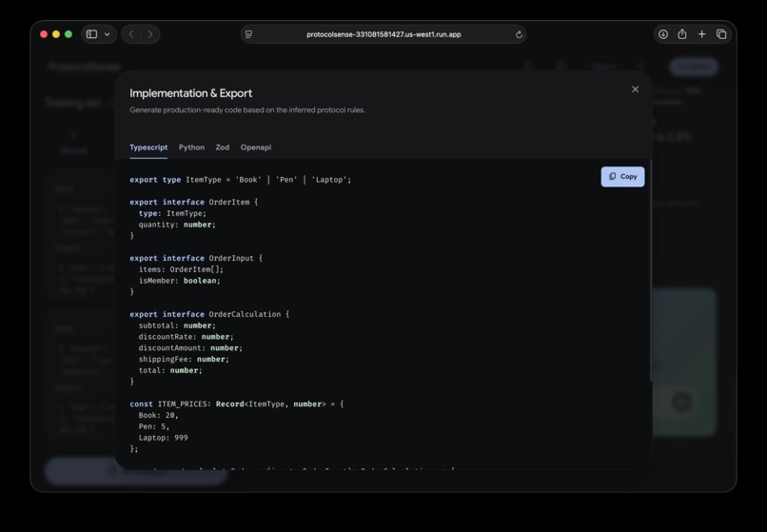767x532 pixels.
Task: Click the page reader icon in address bar
Action: tap(248, 34)
